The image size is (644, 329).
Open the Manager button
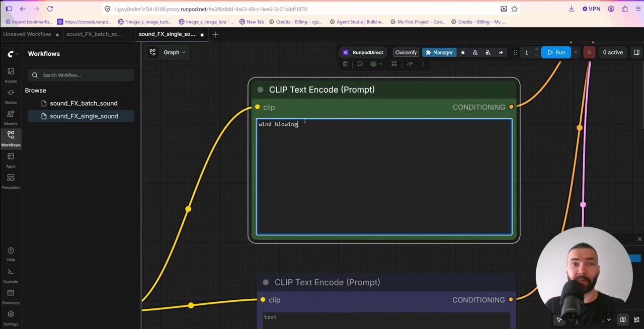[439, 52]
